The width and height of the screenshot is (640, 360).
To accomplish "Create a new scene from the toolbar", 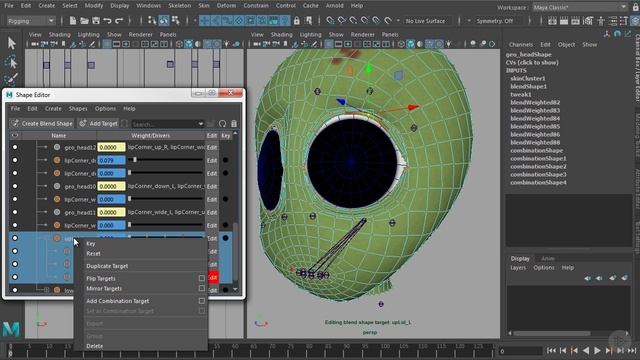I will [x=73, y=20].
